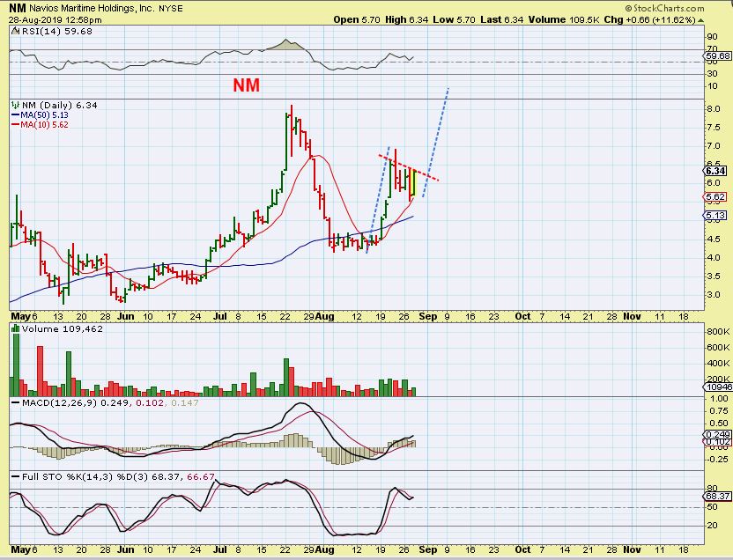Click the NM (Daily) 6.34 legend text
Viewport: 733px width, 560px height.
[59, 105]
